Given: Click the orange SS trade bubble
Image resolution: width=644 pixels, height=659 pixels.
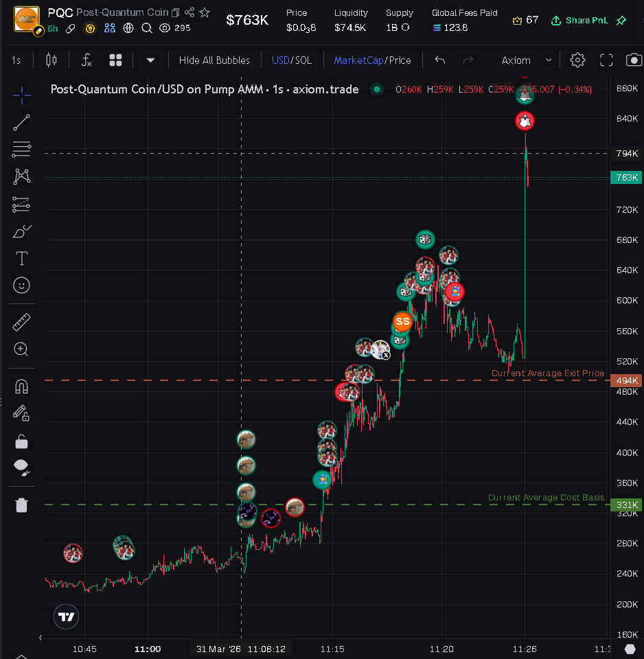Looking at the screenshot, I should (x=402, y=321).
